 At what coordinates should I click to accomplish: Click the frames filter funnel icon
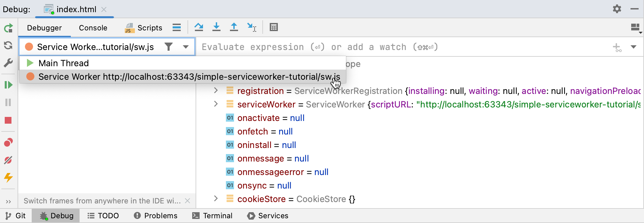coord(169,47)
